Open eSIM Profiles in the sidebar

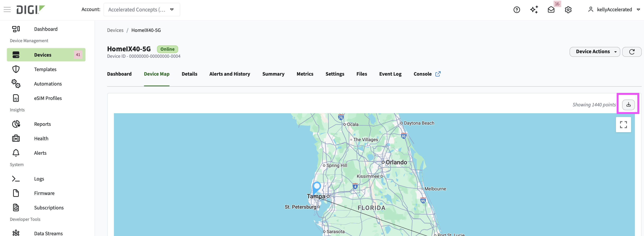(x=48, y=98)
